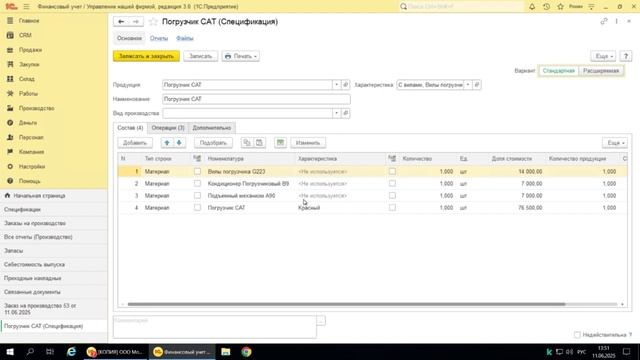Open Продукция field's open-item icon
Viewport: 640px width, 360px height.
click(345, 85)
